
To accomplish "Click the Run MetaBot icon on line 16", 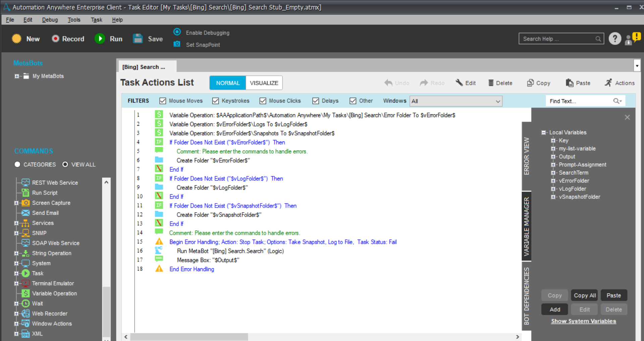I will pos(159,250).
